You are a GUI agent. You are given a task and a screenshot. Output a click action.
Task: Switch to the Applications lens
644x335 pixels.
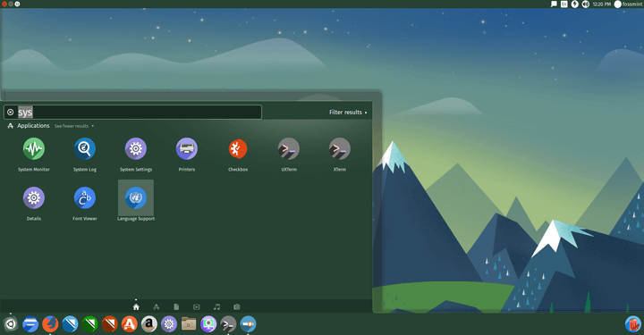(156, 306)
